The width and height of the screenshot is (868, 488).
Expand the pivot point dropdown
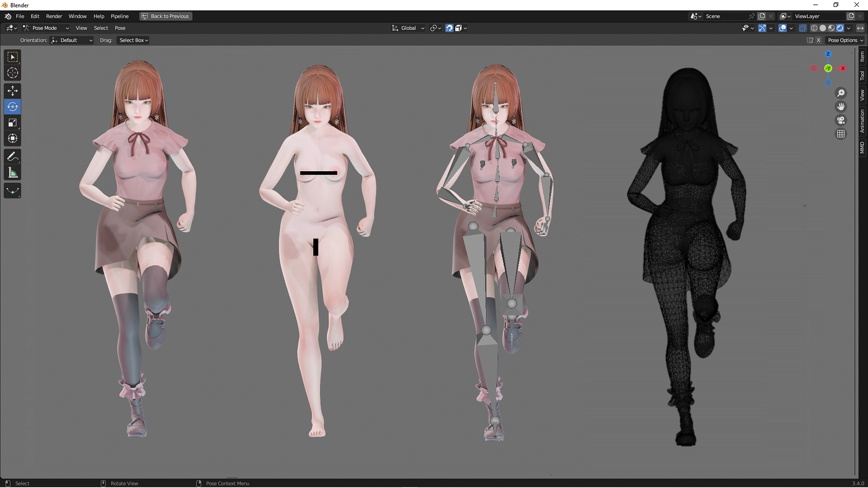click(x=436, y=28)
